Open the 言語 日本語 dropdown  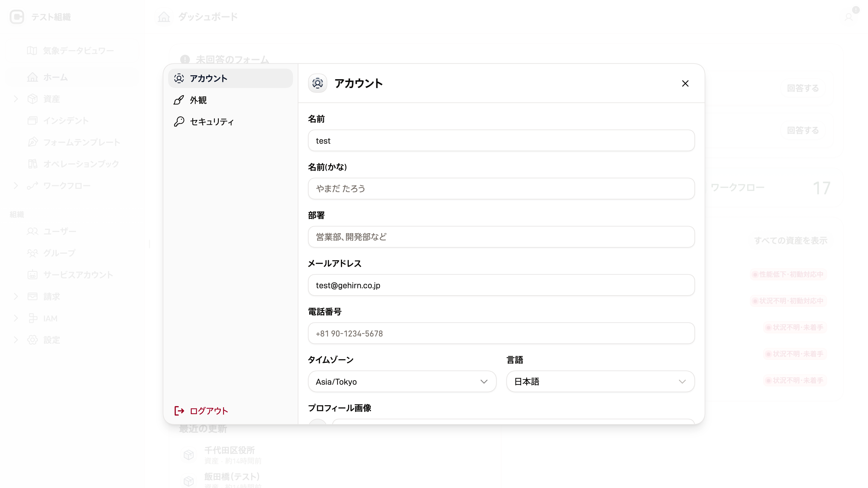600,382
